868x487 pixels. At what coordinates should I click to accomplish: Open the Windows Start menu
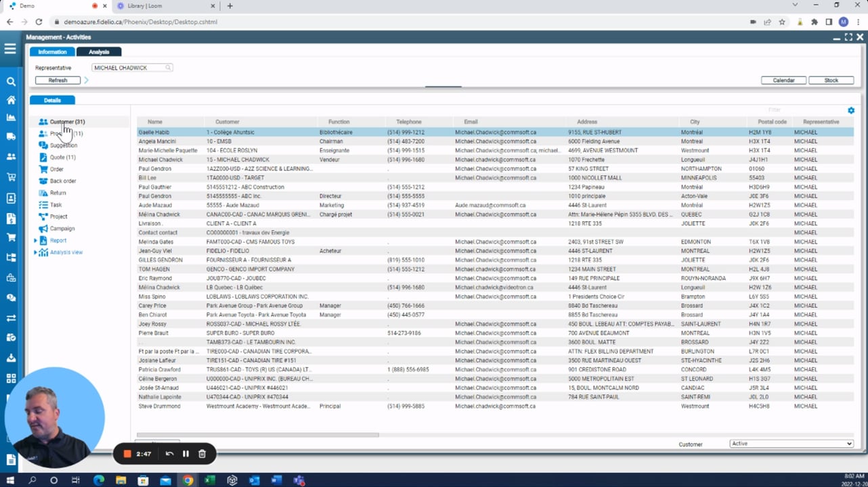click(x=9, y=480)
